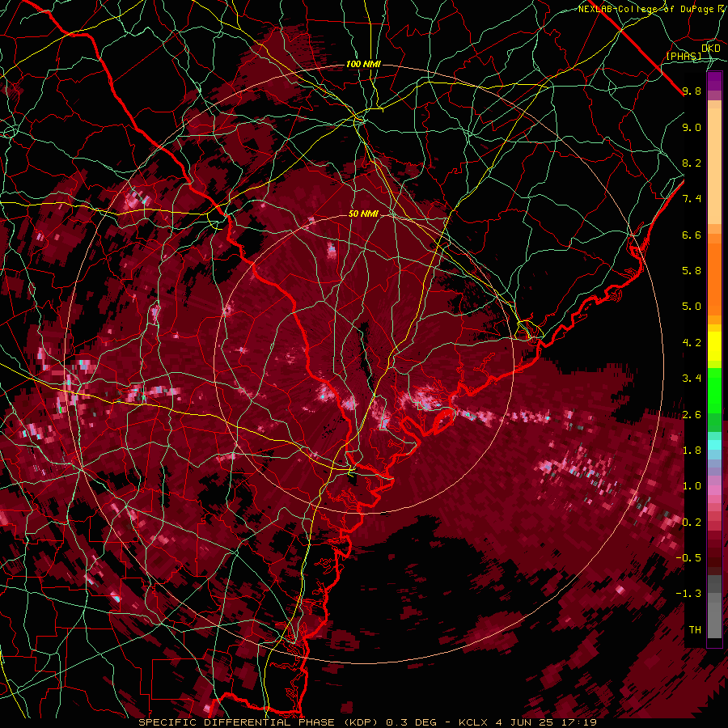This screenshot has width=728, height=728.
Task: Click the 5.0 value on color scale
Action: pos(692,307)
